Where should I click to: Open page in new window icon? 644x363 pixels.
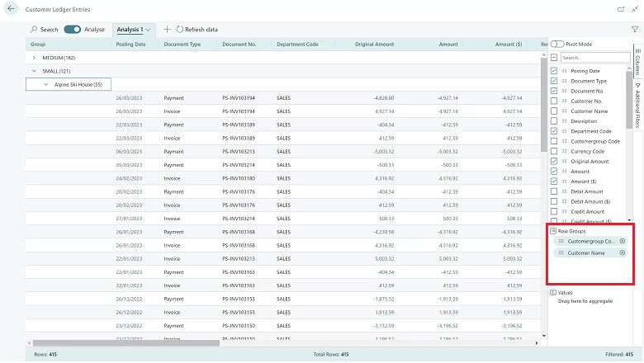click(620, 9)
